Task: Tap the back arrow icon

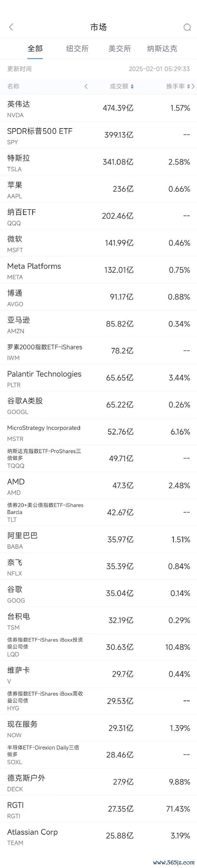Action: click(x=11, y=27)
